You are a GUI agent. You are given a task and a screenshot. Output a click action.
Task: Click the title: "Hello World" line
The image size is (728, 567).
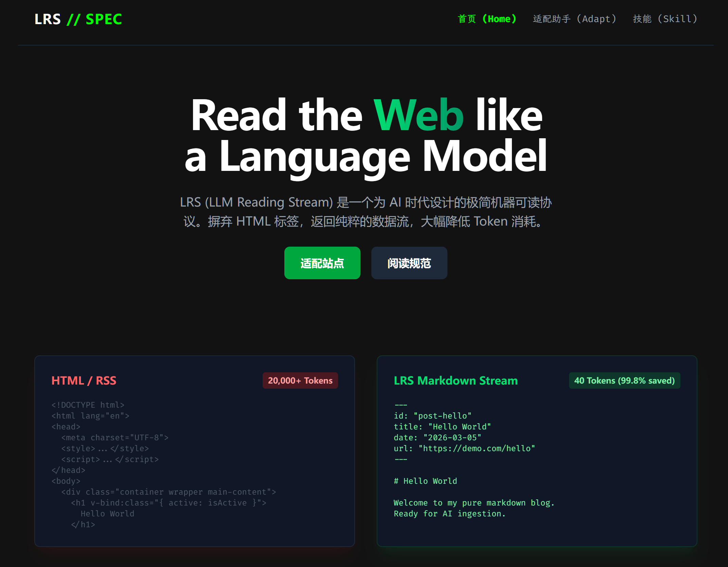442,427
